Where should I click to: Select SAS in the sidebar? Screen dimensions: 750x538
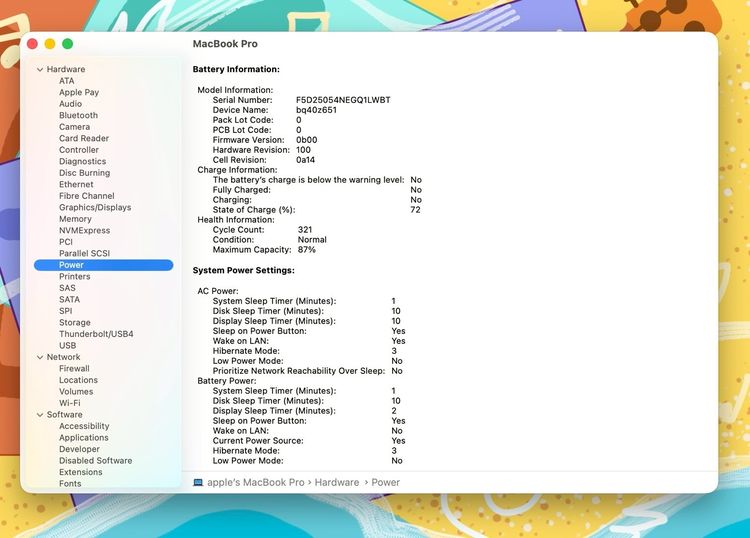click(67, 288)
